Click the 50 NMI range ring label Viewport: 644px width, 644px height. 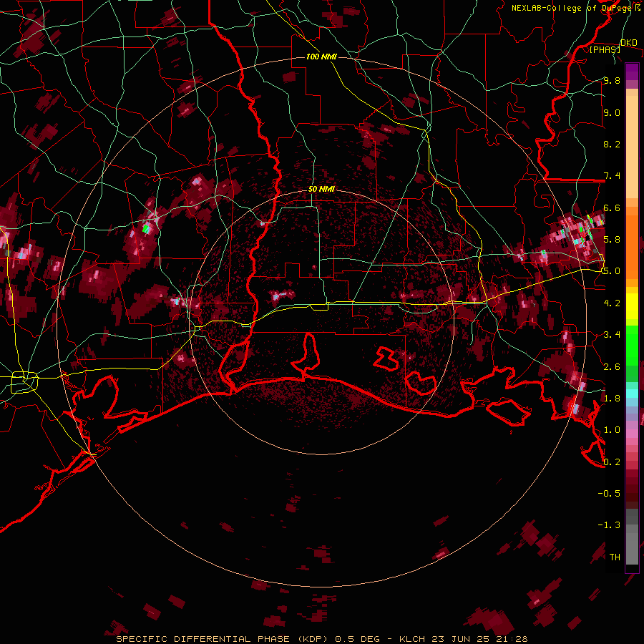click(x=321, y=189)
